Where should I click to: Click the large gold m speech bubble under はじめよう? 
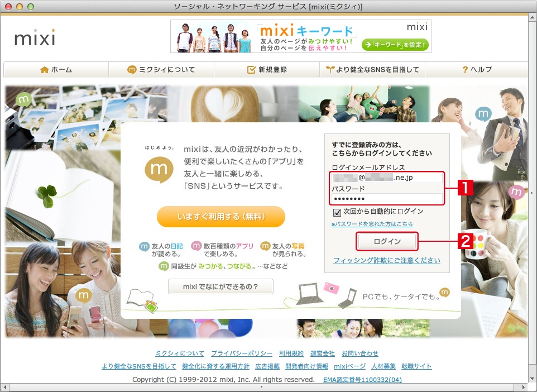(x=159, y=169)
